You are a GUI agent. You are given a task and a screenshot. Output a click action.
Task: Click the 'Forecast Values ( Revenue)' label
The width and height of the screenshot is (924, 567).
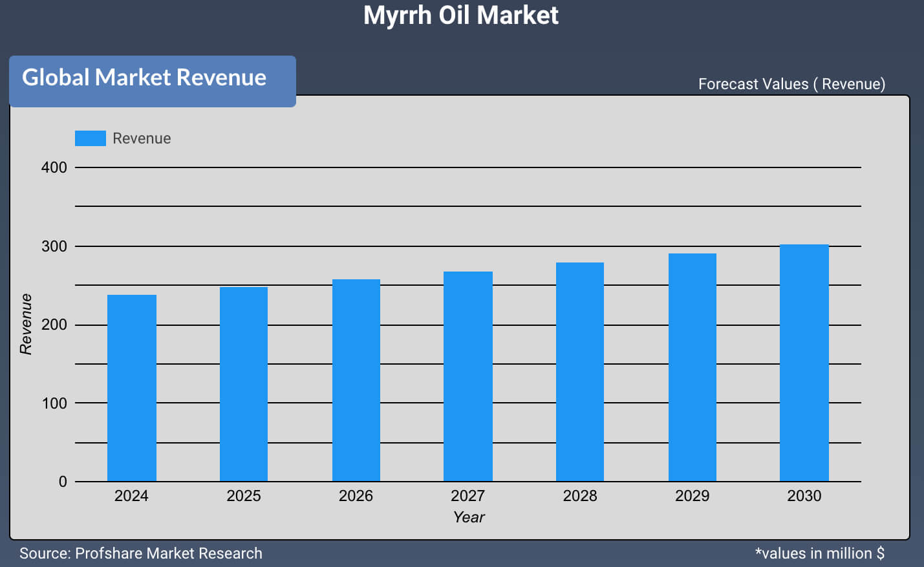pyautogui.click(x=791, y=84)
